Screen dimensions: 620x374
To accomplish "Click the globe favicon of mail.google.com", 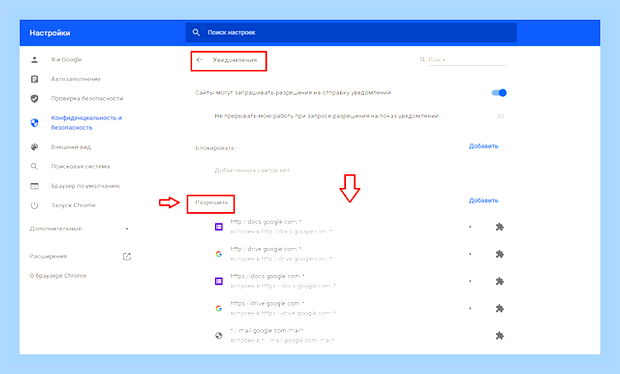I will 219,336.
